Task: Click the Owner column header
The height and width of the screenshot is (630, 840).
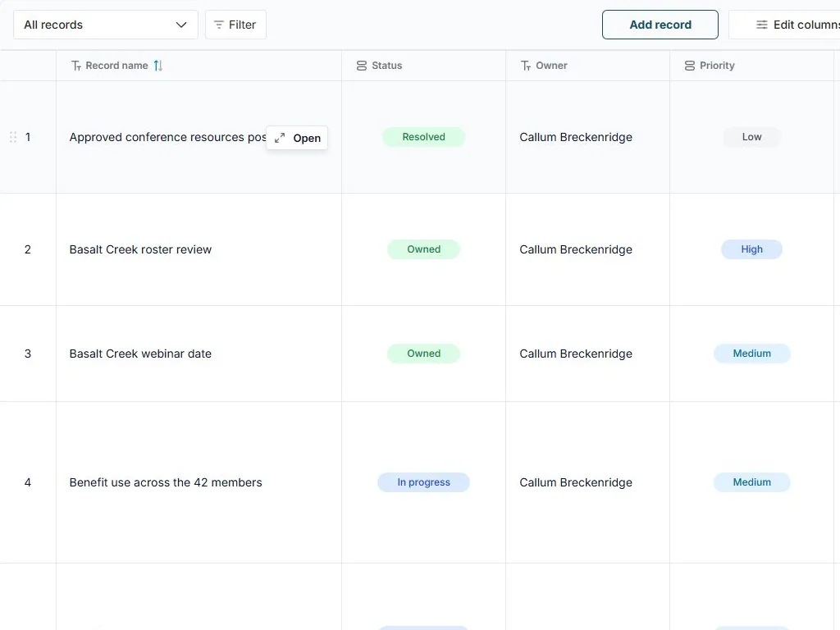Action: [587, 66]
